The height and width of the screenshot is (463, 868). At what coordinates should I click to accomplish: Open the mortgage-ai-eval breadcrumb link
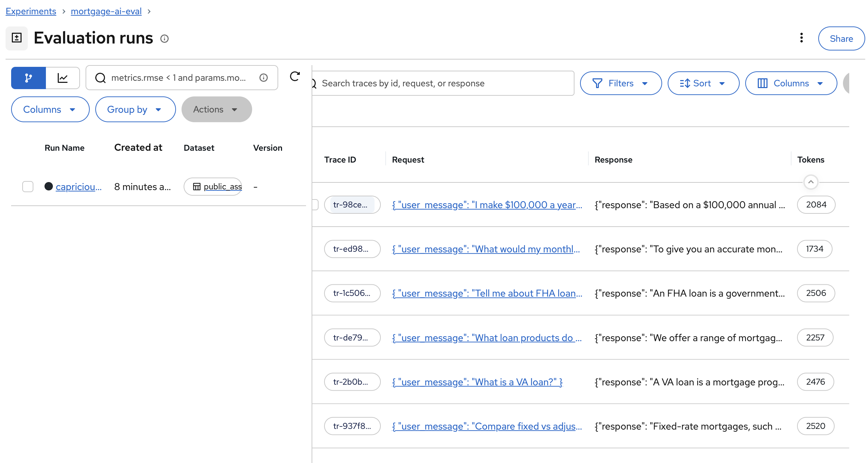[106, 11]
